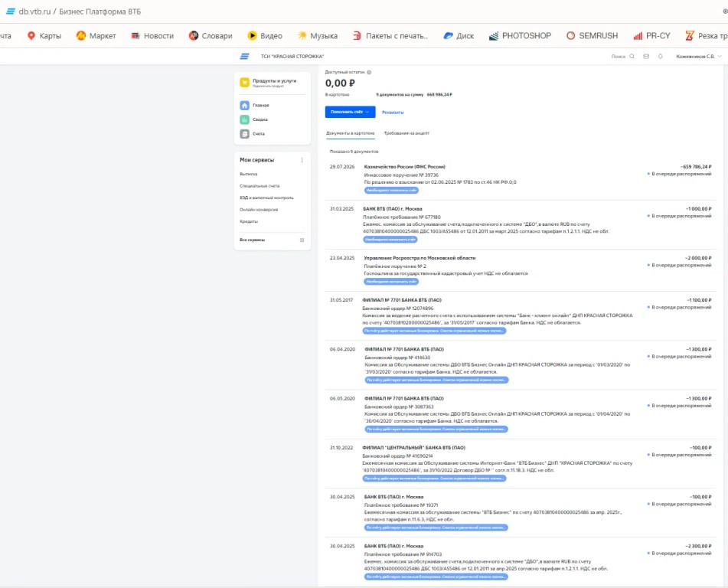Open Управление Росреестра по Московской области document
The height and width of the screenshot is (588, 728).
pos(521,269)
